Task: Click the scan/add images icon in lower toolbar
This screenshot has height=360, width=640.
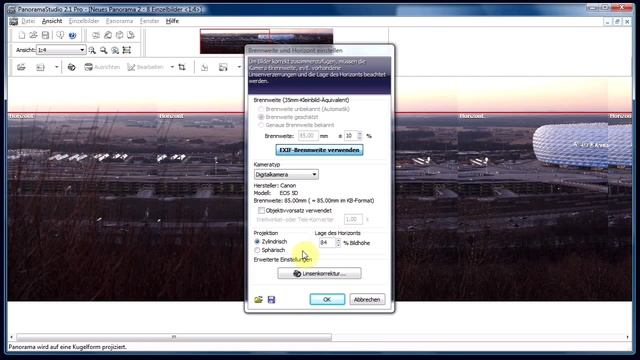Action: tap(40, 67)
